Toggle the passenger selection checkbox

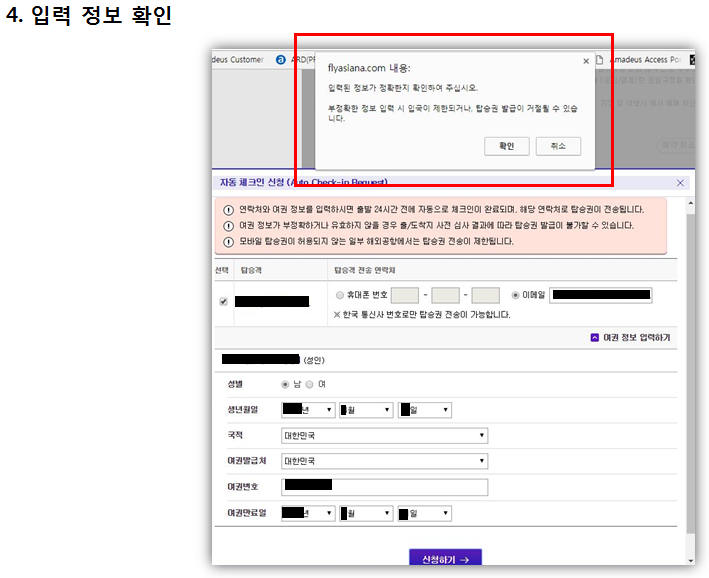click(x=223, y=301)
